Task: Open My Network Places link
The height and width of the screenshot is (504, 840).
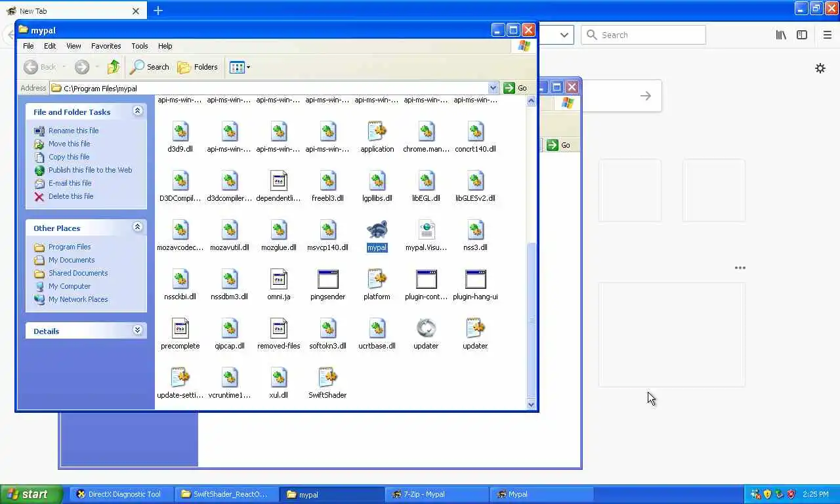Action: 78,299
